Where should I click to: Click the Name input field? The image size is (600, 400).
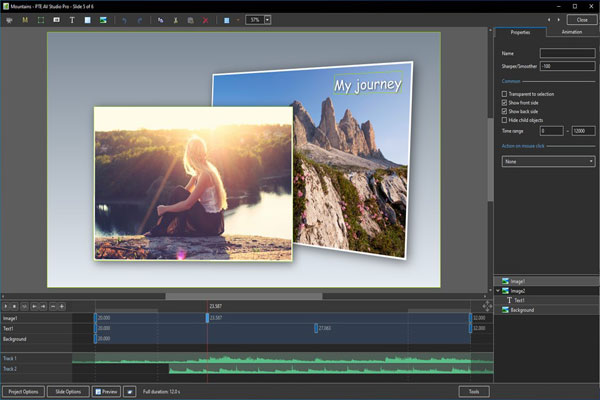coord(566,53)
